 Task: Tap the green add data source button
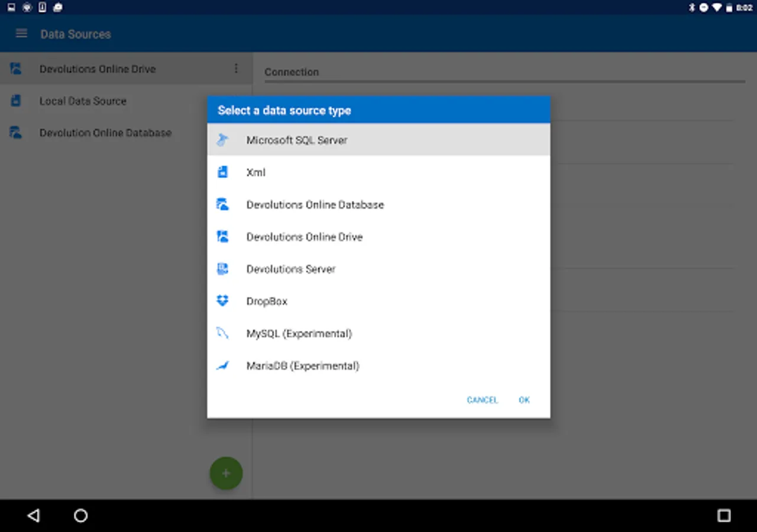[x=226, y=473]
